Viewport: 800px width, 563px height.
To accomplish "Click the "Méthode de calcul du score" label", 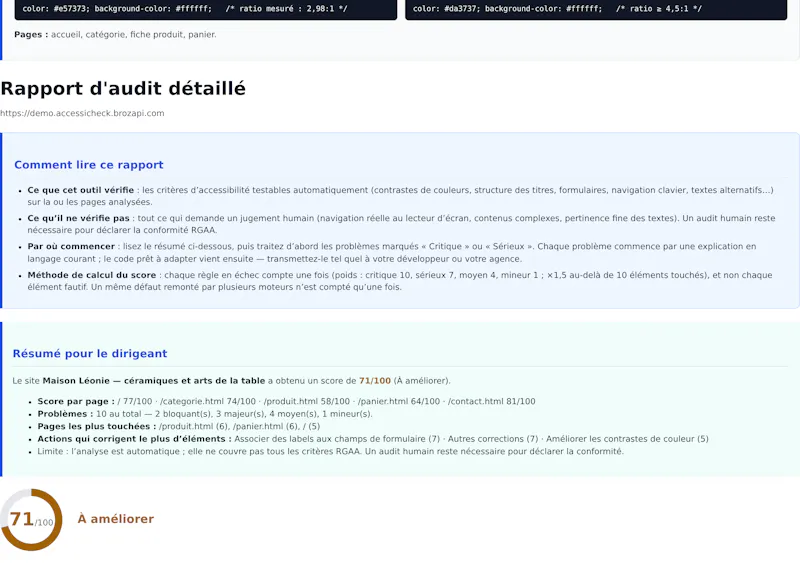I will pyautogui.click(x=92, y=275).
